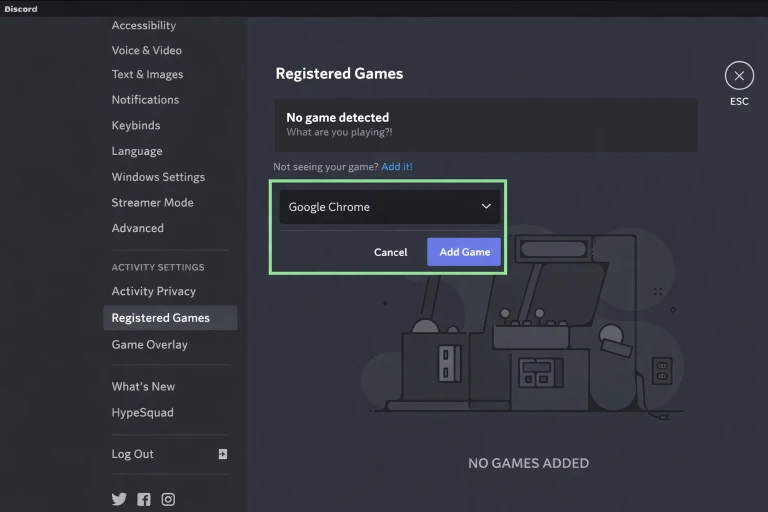Click the Log Out arrow icon
The width and height of the screenshot is (768, 512).
coord(223,454)
